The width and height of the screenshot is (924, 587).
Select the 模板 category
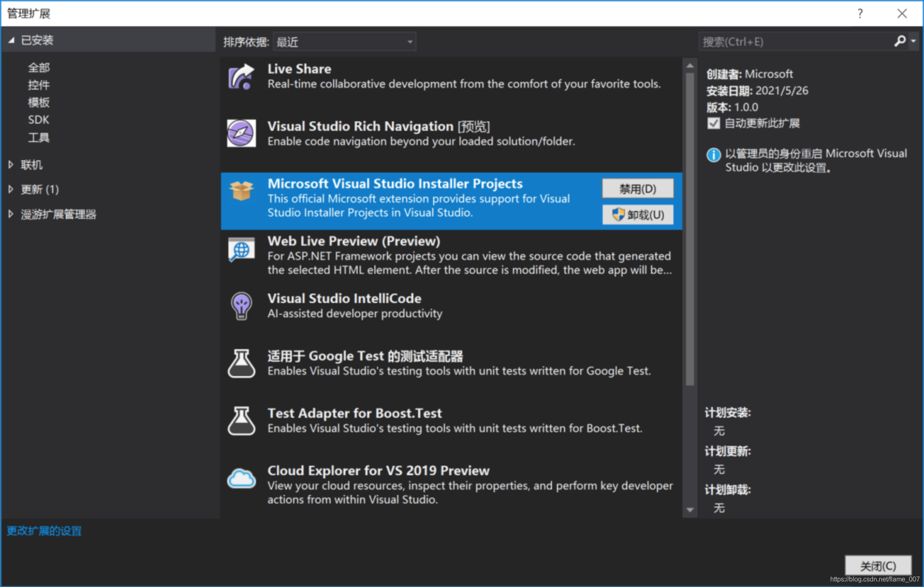click(39, 102)
